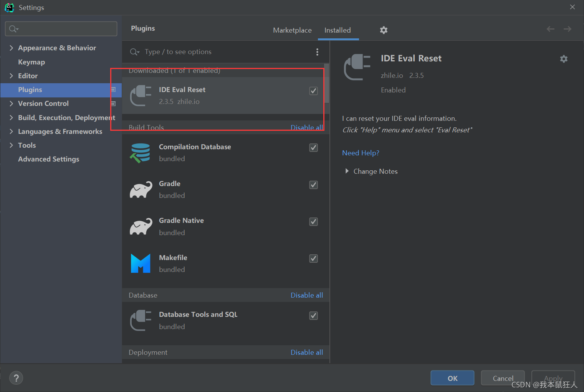This screenshot has height=392, width=584.
Task: Click the Gradle plugin name
Action: click(170, 184)
